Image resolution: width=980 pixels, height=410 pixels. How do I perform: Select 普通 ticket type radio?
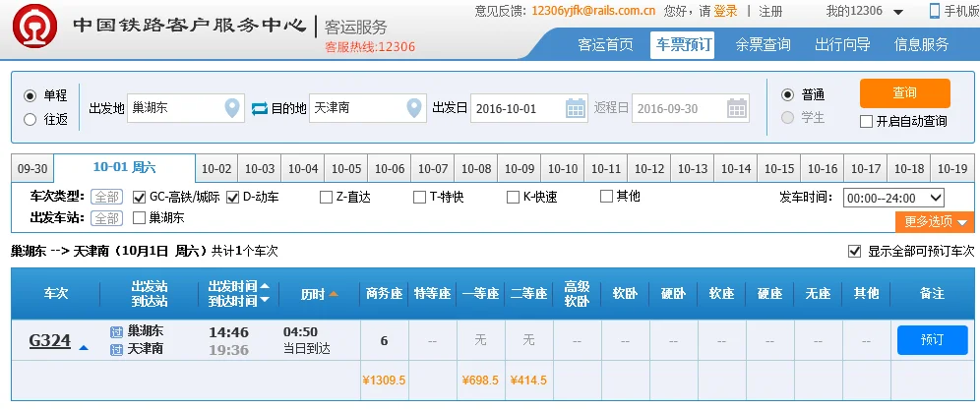[787, 95]
